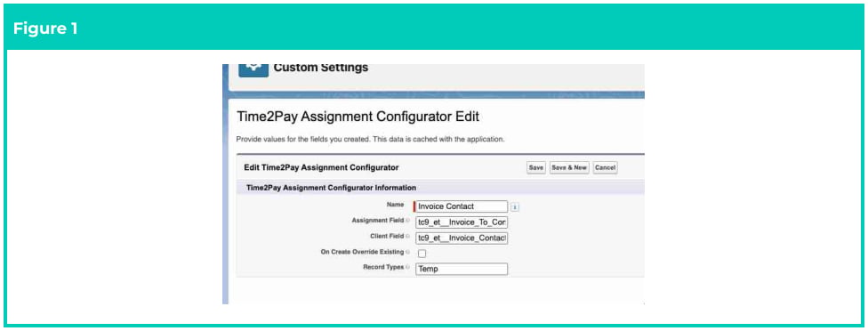Click the Edit Time2Pay Assignment Configurator header
Image resolution: width=868 pixels, height=331 pixels.
click(x=321, y=167)
